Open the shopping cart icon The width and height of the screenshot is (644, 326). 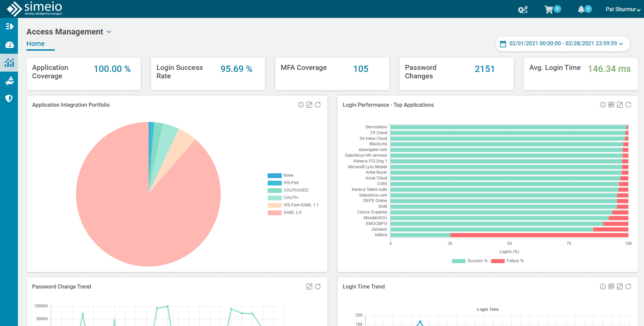(x=549, y=9)
